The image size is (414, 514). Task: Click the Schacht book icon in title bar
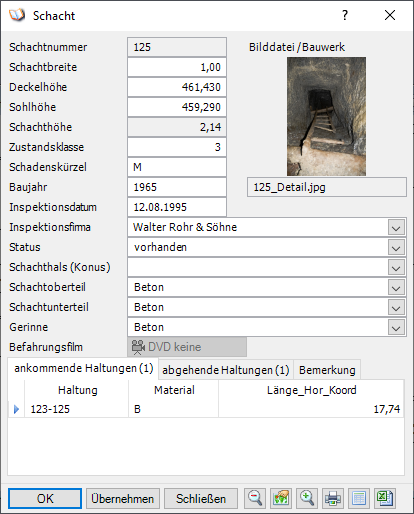[17, 15]
